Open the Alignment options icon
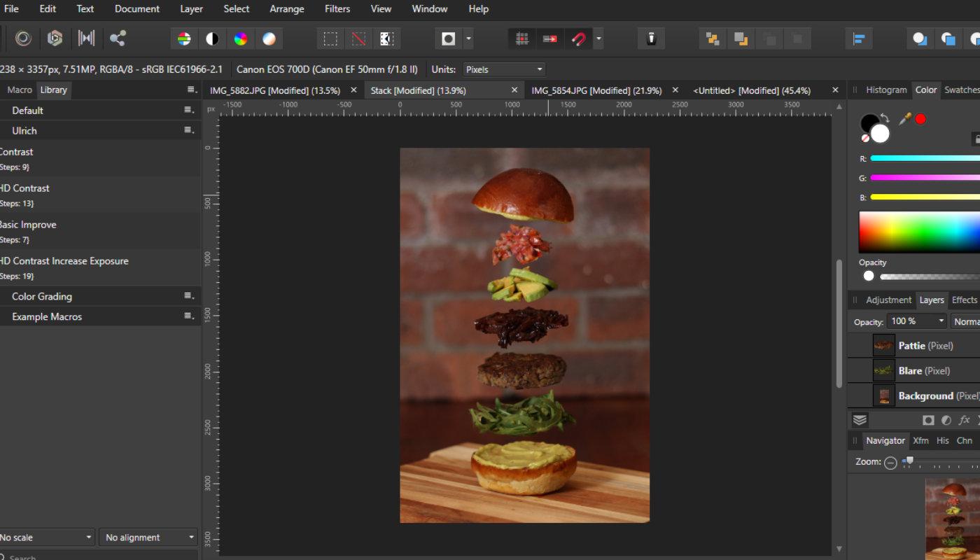This screenshot has width=980, height=560. pyautogui.click(x=858, y=38)
